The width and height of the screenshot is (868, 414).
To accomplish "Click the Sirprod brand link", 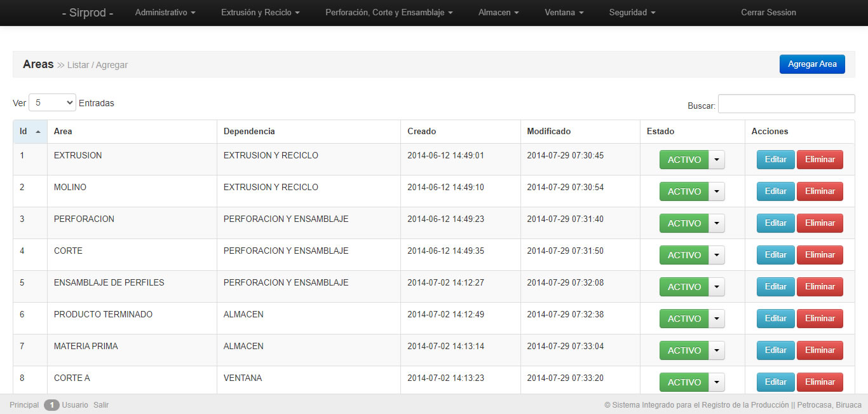I will coord(88,13).
